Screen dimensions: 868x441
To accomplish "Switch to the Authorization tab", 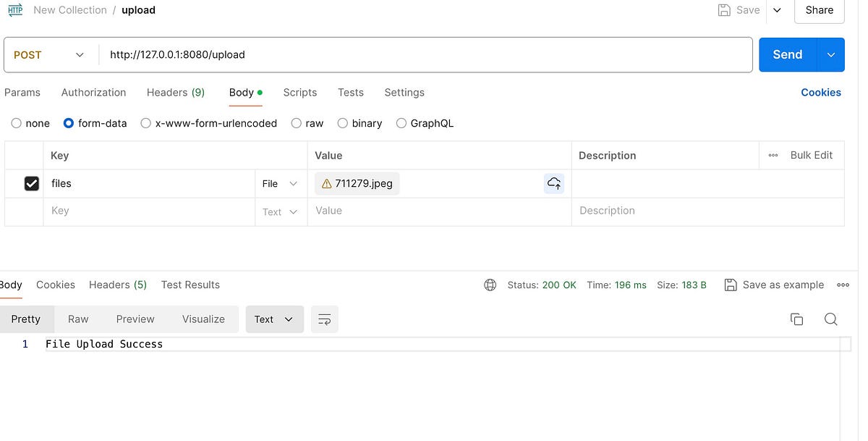I will click(93, 92).
